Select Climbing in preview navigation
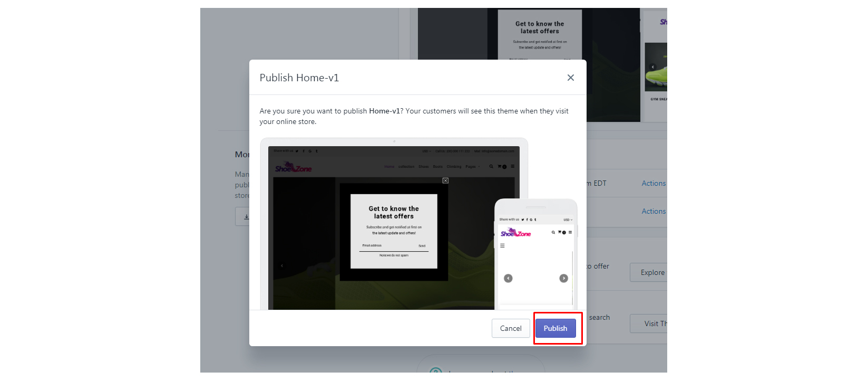The image size is (868, 381). click(454, 167)
